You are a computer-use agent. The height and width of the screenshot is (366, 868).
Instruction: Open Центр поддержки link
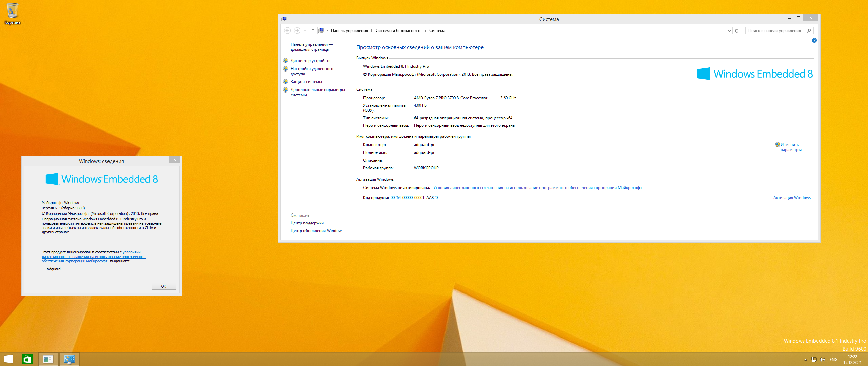307,223
